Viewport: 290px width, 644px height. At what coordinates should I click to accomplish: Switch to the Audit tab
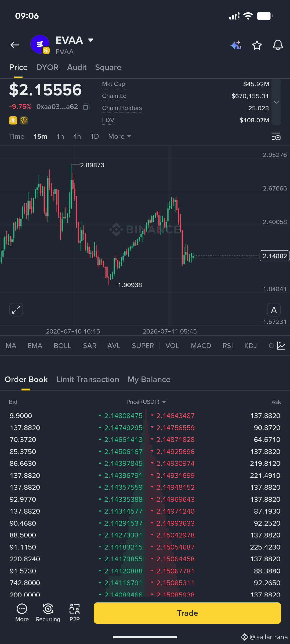coord(77,67)
